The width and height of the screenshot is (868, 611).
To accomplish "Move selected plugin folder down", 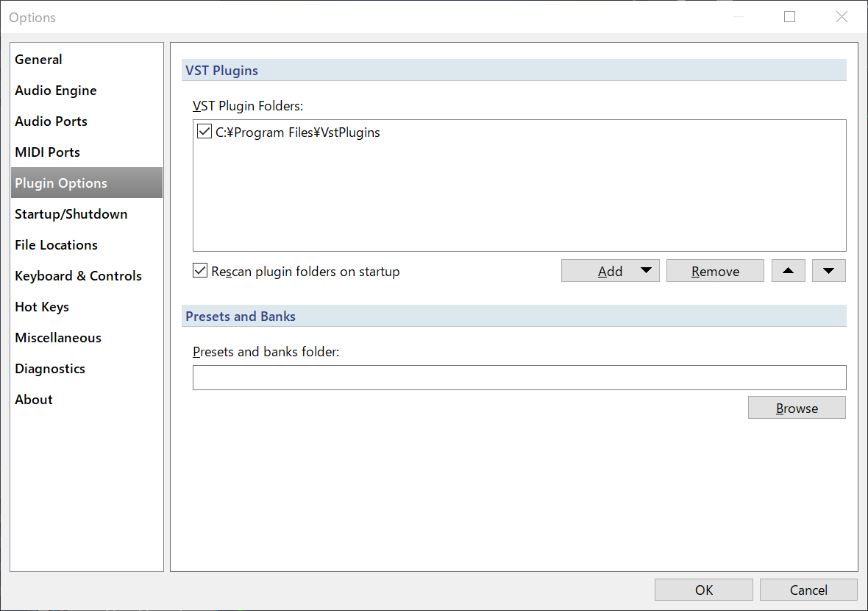I will (828, 271).
